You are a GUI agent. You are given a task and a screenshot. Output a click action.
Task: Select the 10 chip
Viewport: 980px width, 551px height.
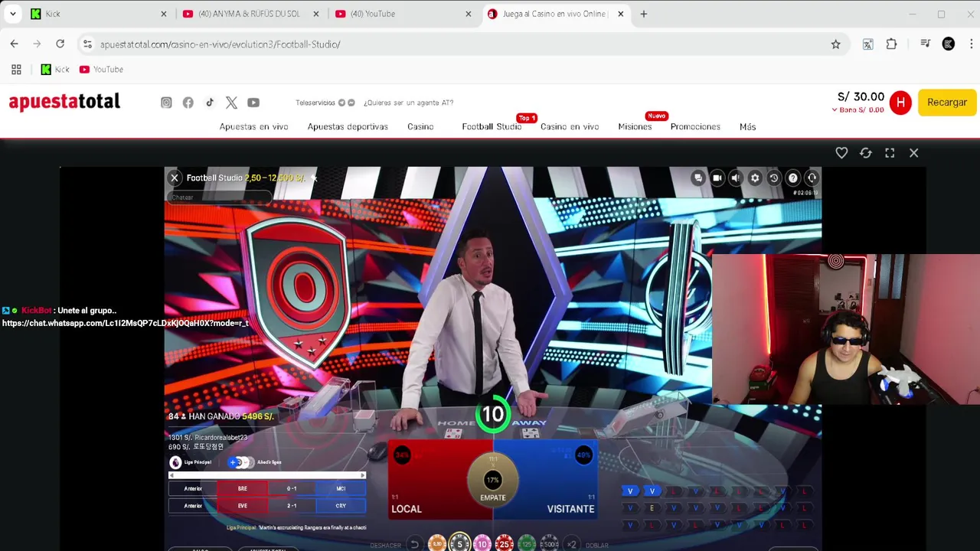pos(482,544)
